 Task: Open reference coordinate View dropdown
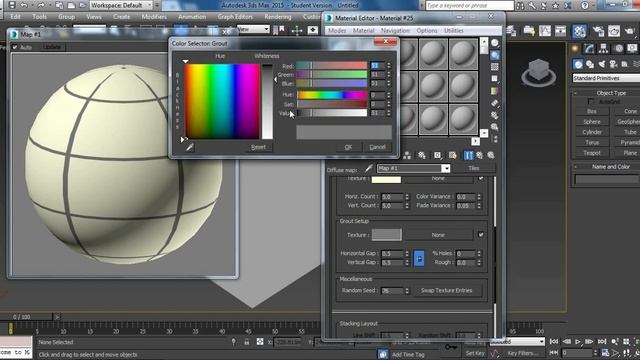click(253, 29)
